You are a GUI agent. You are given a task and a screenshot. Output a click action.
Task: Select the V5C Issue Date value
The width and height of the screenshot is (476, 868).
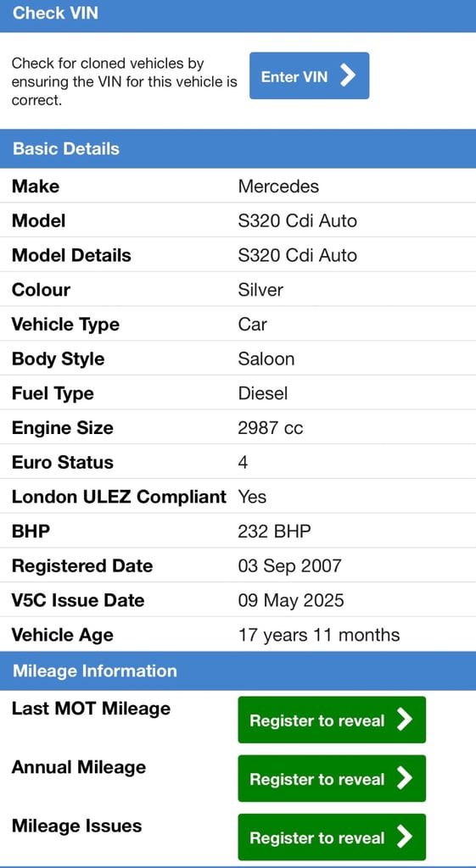coord(291,600)
